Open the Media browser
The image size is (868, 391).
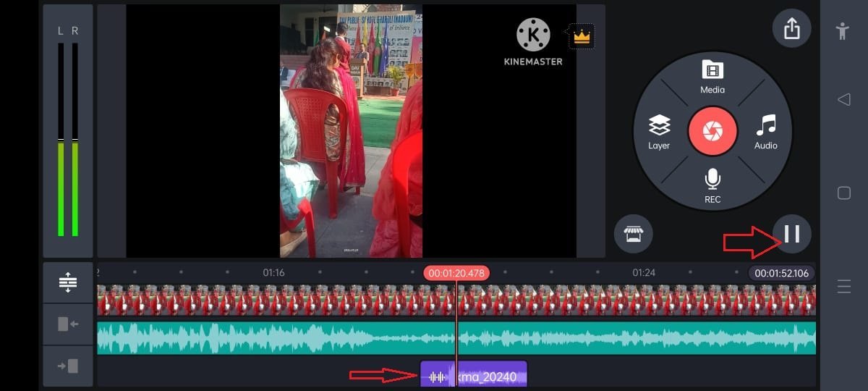712,77
